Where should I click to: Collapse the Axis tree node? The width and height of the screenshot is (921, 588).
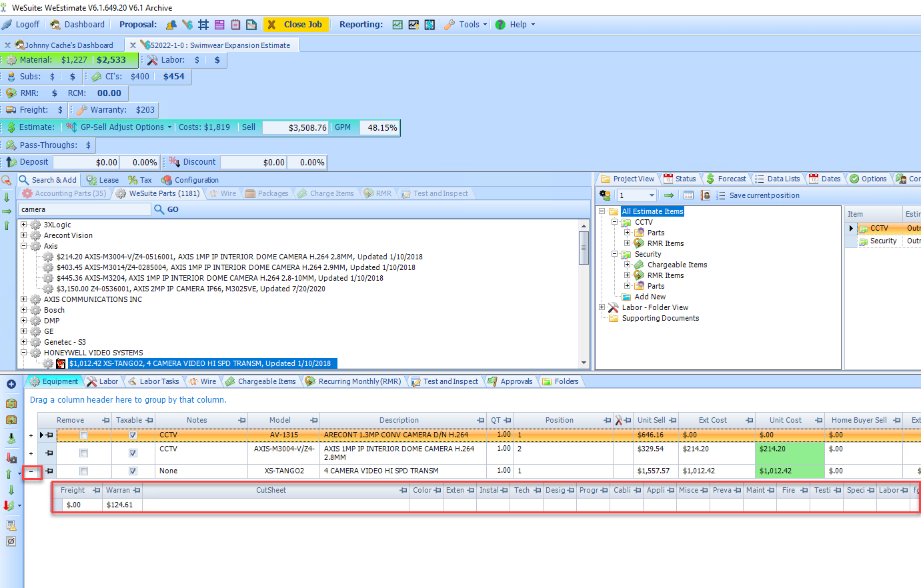coord(24,246)
